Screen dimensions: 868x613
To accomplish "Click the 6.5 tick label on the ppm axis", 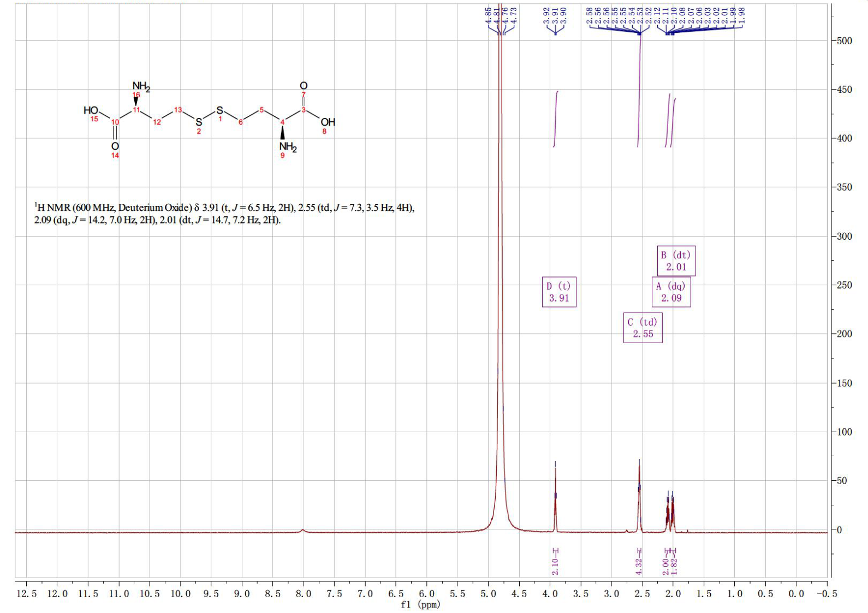I will pyautogui.click(x=396, y=594).
